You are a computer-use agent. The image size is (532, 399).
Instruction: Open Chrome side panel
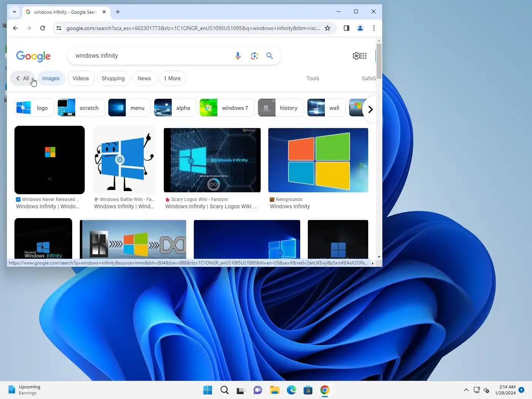point(347,28)
